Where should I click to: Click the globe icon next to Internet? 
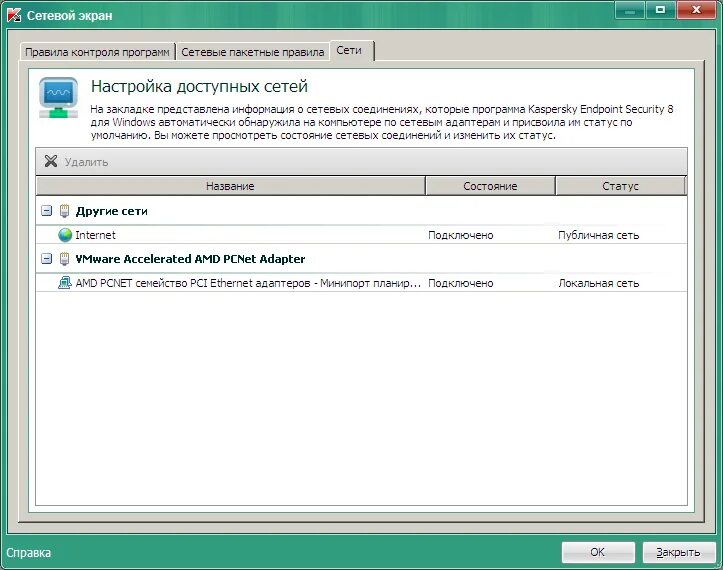[65, 235]
